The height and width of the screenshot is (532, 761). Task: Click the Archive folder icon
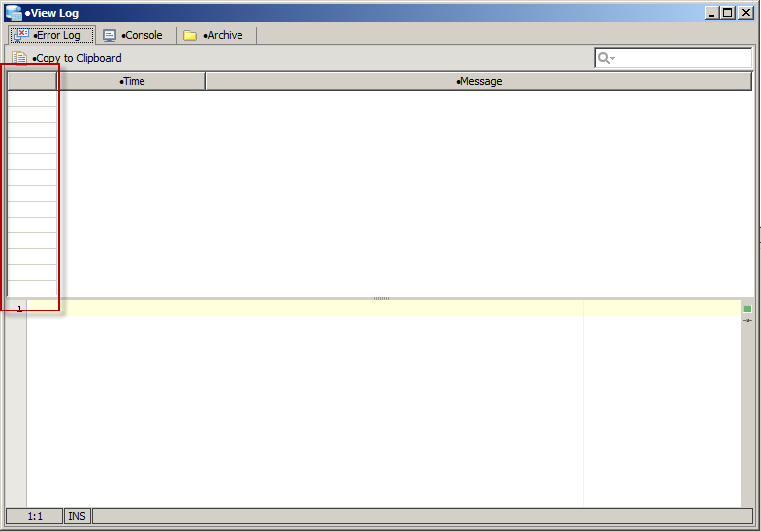pos(190,35)
